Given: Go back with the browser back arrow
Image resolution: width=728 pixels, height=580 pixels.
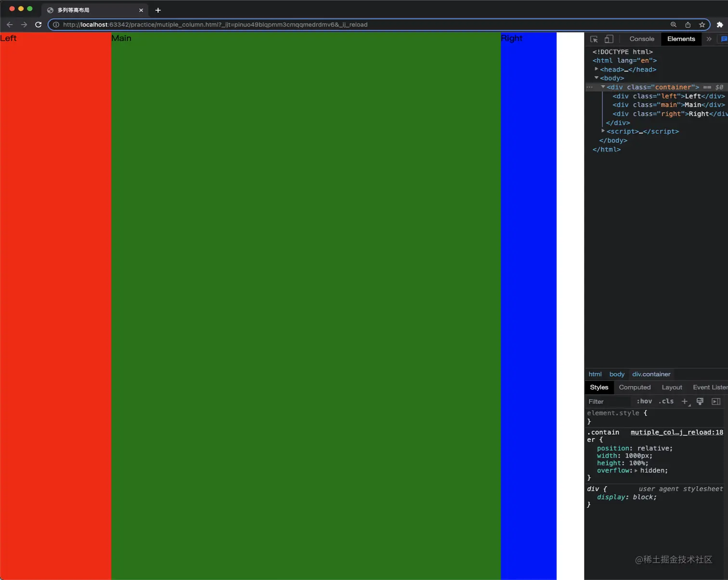Looking at the screenshot, I should [x=10, y=25].
